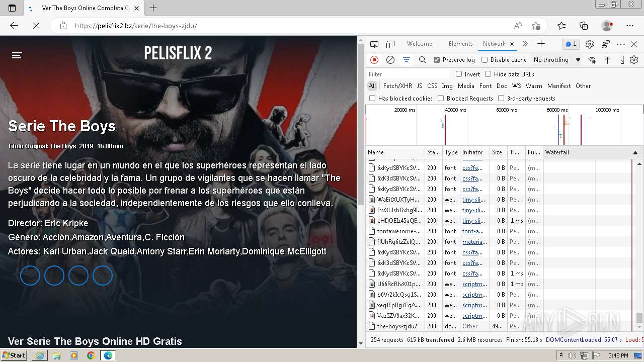
Task: Open the DevTools issues counter
Action: [x=571, y=44]
